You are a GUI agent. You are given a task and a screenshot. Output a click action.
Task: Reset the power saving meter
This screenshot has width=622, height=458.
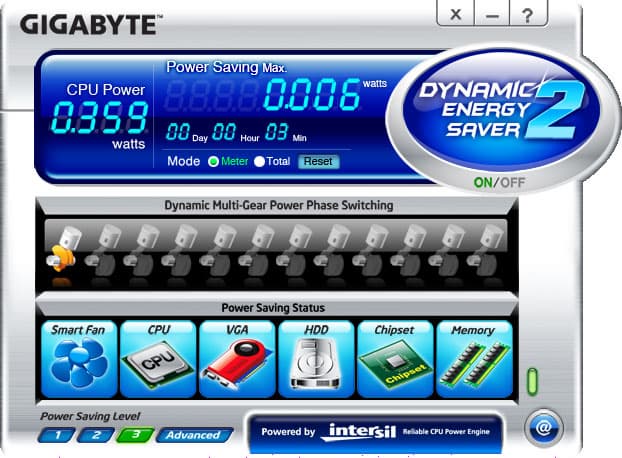[319, 161]
